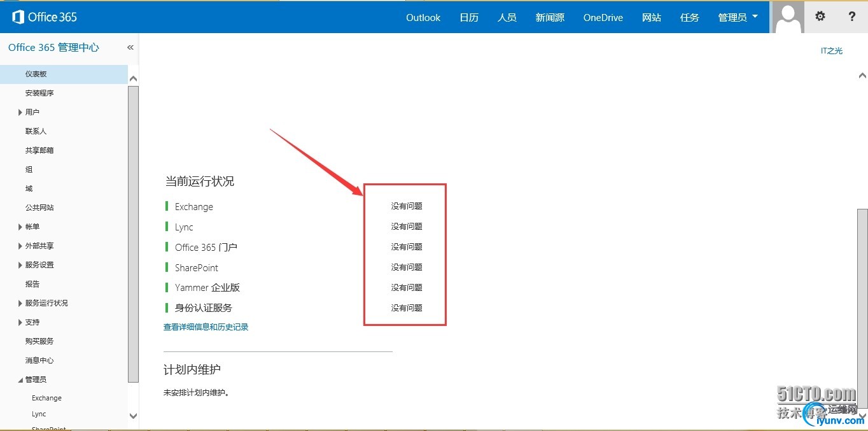Collapse the admin center navigation pane
This screenshot has width=868, height=431.
point(130,47)
